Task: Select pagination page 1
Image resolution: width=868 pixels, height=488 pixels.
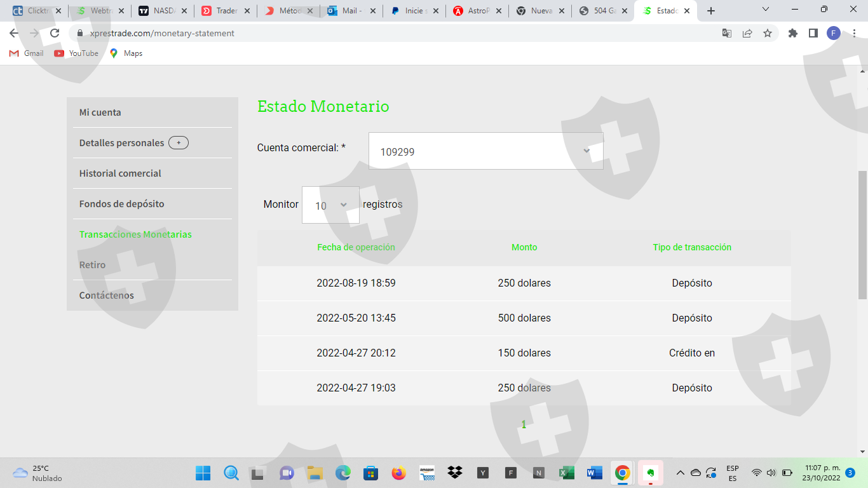Action: pyautogui.click(x=524, y=424)
